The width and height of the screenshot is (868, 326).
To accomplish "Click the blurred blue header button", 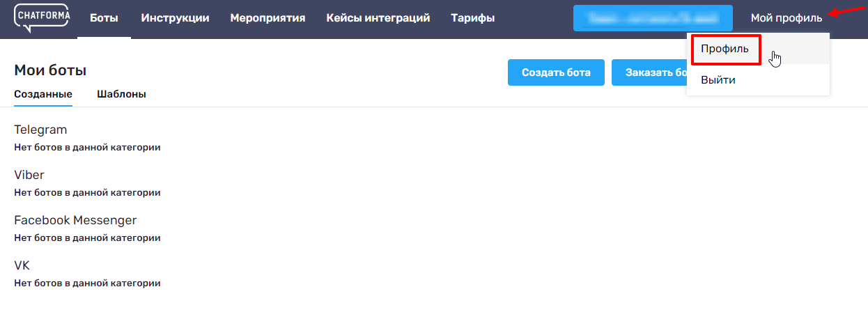I will coord(652,18).
